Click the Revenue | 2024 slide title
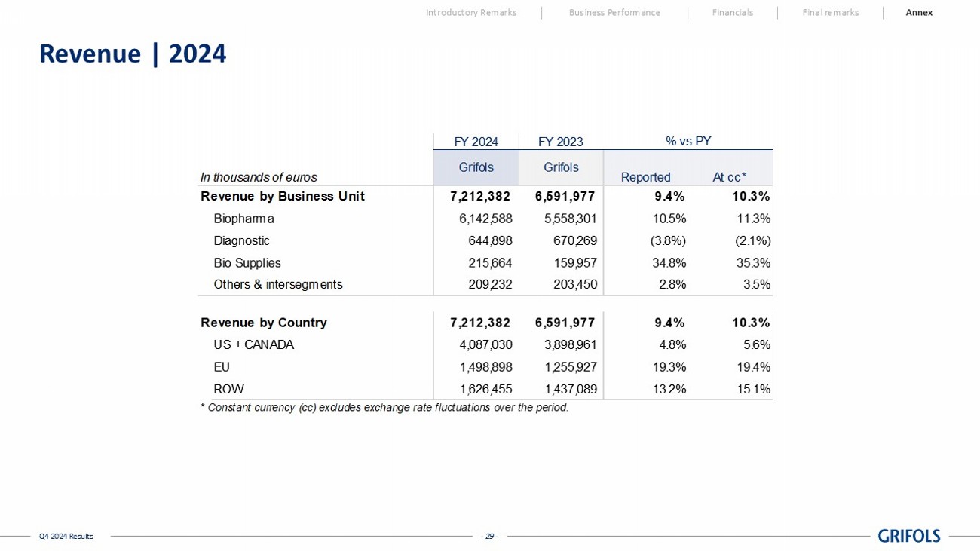Screen dimensions: 980x551 133,54
